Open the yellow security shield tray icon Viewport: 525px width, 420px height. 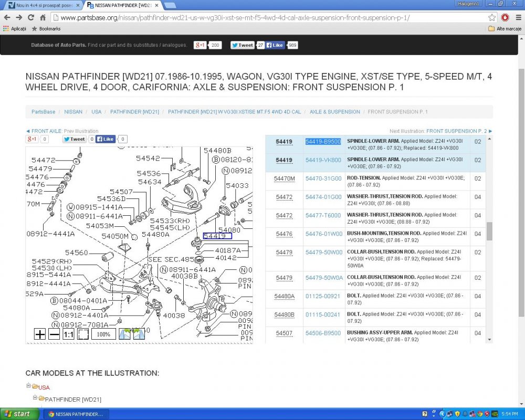(457, 414)
